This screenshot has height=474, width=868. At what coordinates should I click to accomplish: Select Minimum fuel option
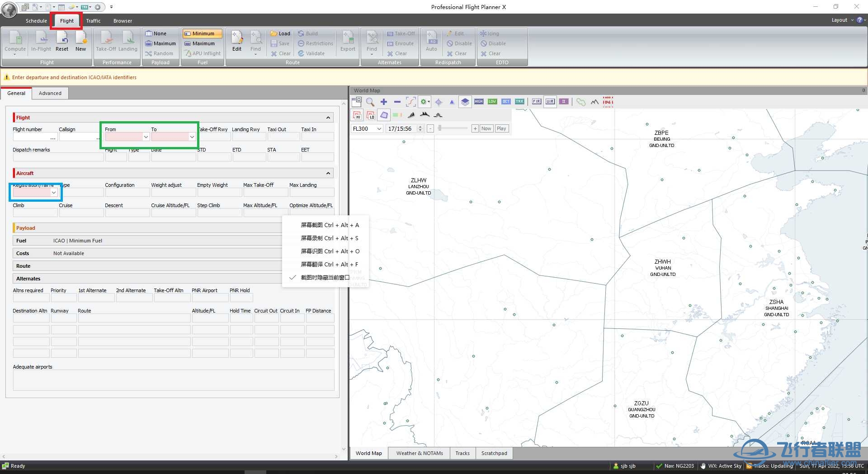click(x=202, y=33)
